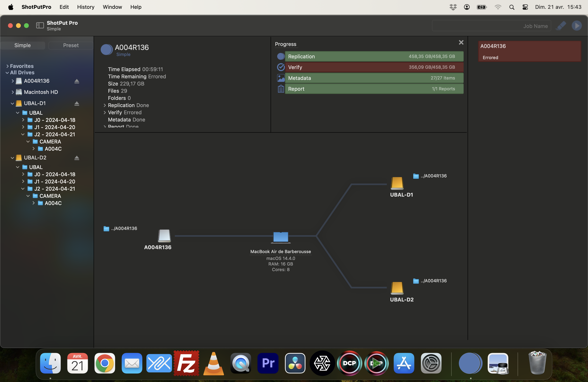Open the Window menu

point(112,7)
